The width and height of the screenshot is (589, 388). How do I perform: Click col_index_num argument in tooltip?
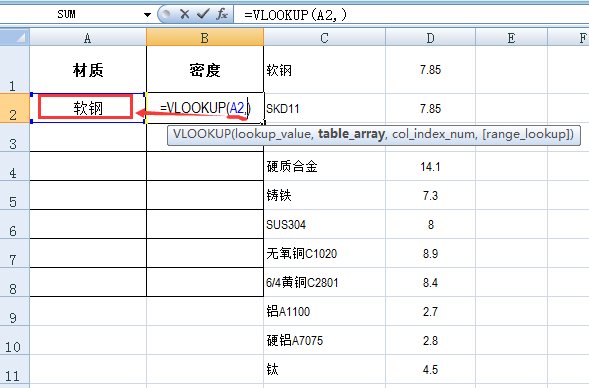coord(433,134)
